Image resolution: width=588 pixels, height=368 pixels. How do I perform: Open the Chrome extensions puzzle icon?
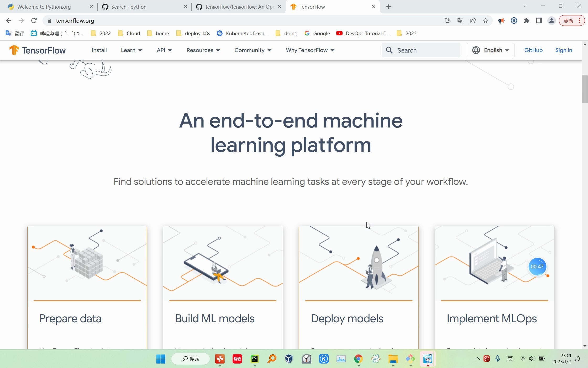click(526, 21)
